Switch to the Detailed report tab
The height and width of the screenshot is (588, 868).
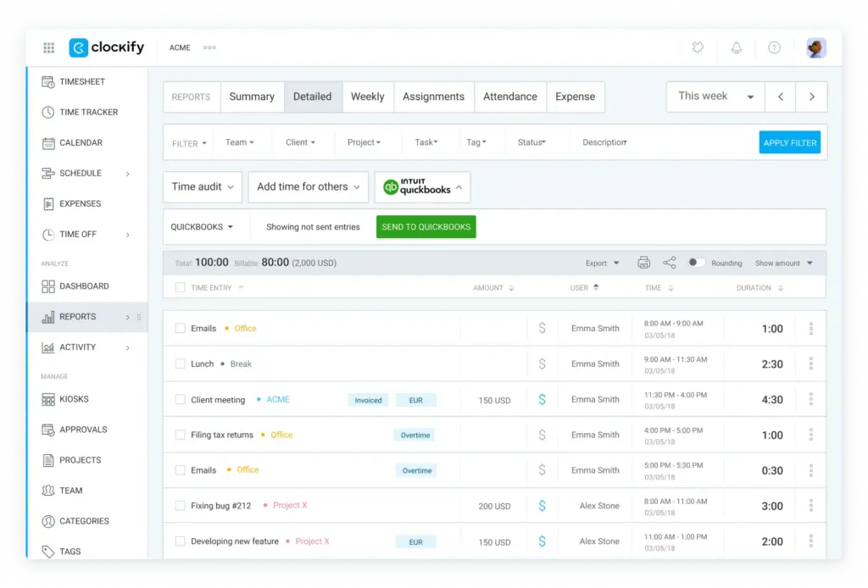(313, 97)
